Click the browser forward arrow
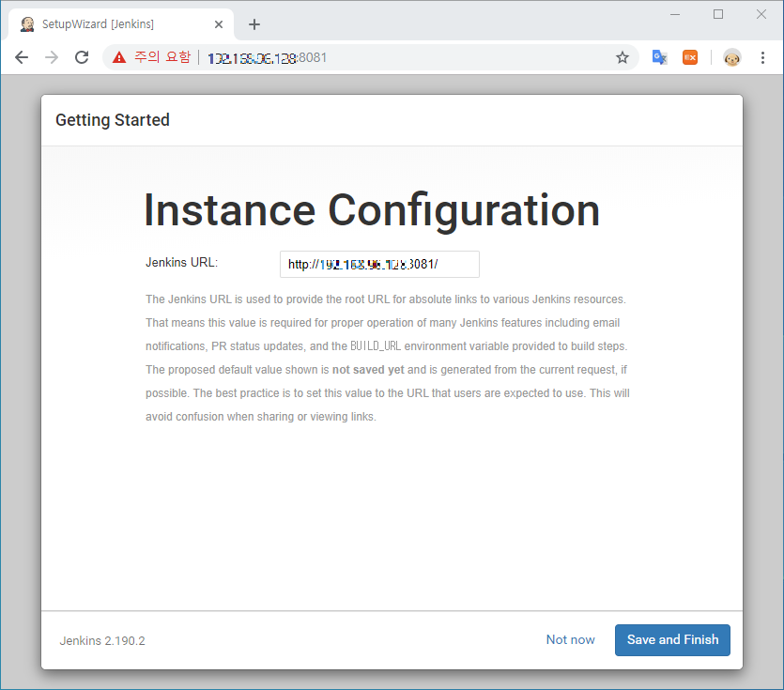 point(52,57)
